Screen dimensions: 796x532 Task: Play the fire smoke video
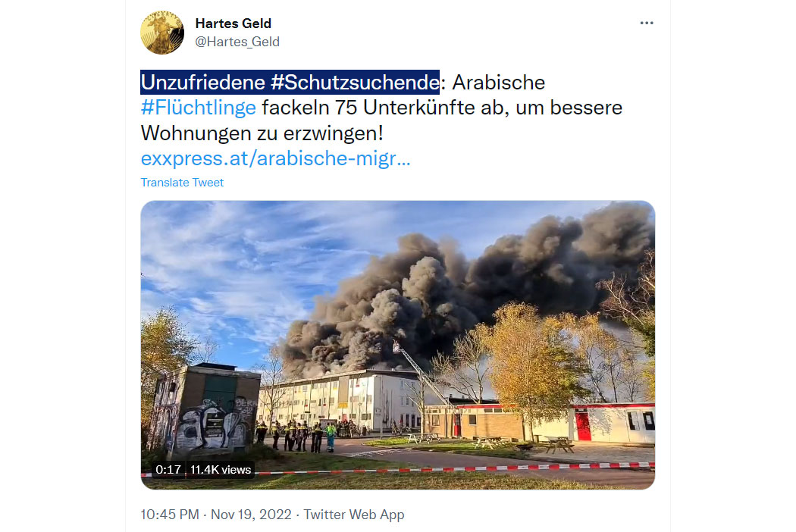point(397,345)
